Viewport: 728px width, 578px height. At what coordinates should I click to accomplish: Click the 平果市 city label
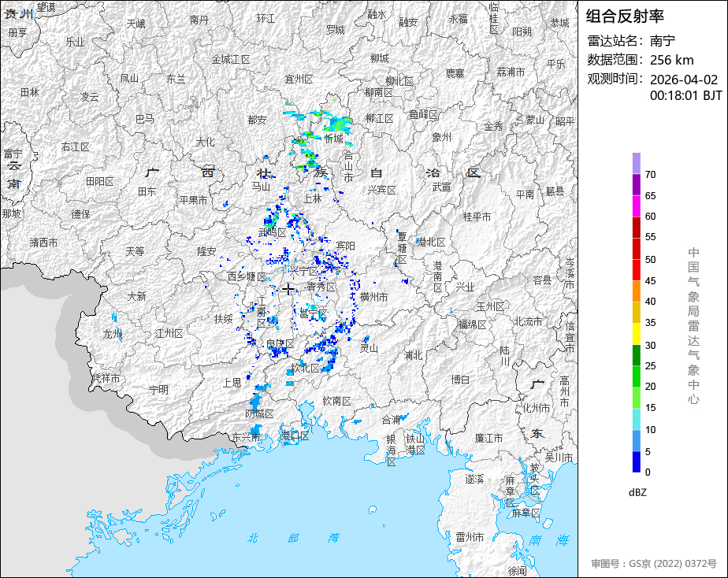pos(194,200)
